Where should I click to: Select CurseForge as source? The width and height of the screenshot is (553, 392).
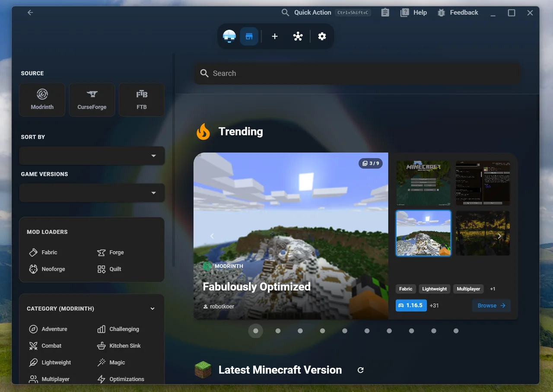pyautogui.click(x=92, y=100)
